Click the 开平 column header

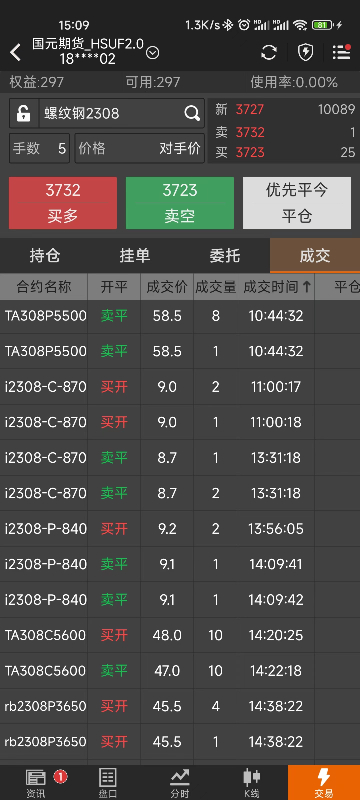(x=114, y=287)
